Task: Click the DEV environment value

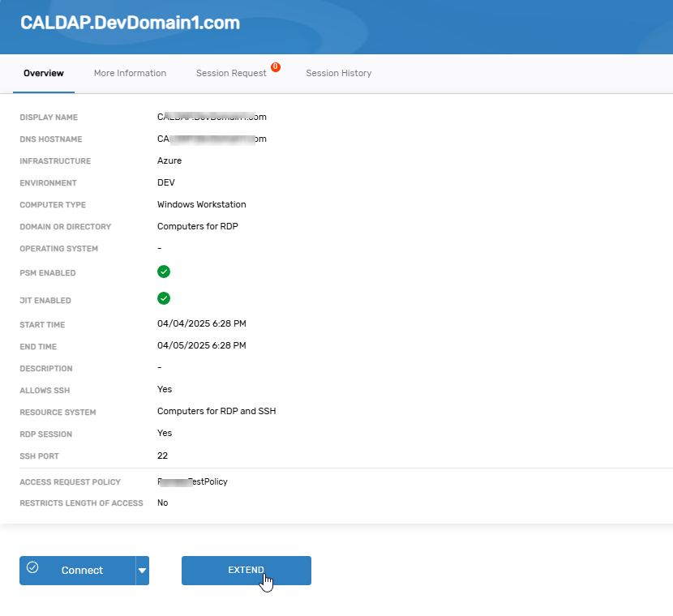Action: (x=165, y=182)
